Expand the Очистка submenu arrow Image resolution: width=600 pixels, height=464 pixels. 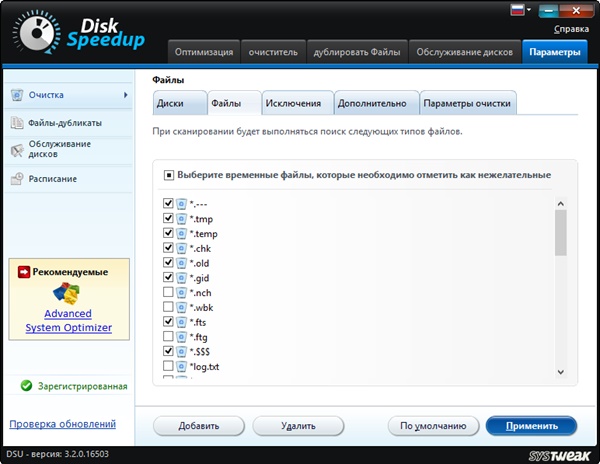click(x=126, y=95)
